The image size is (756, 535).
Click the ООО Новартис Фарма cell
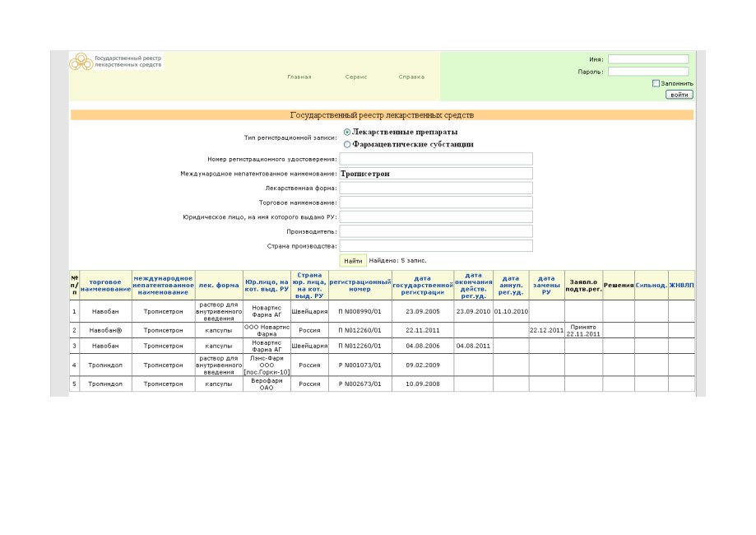coord(267,330)
